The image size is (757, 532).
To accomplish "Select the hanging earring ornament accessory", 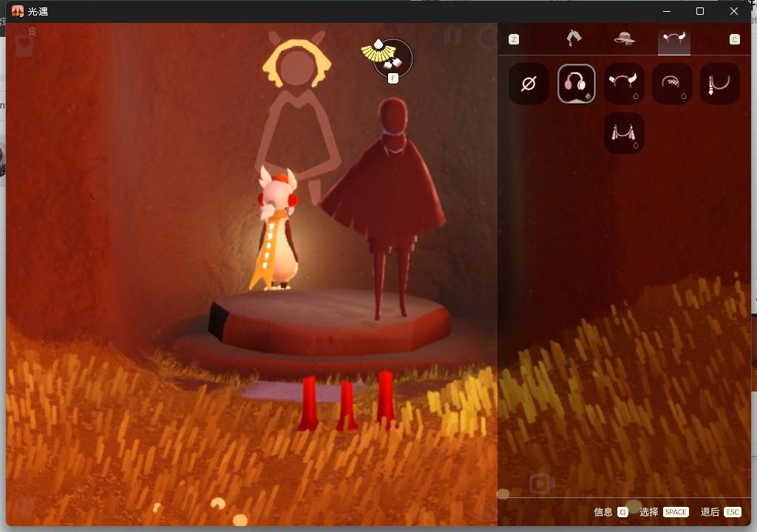I will [x=720, y=84].
